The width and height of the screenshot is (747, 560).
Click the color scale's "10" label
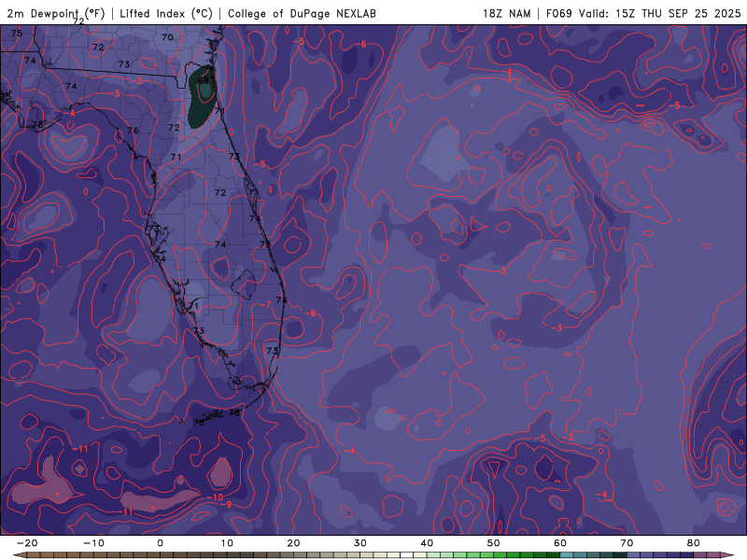pyautogui.click(x=227, y=543)
